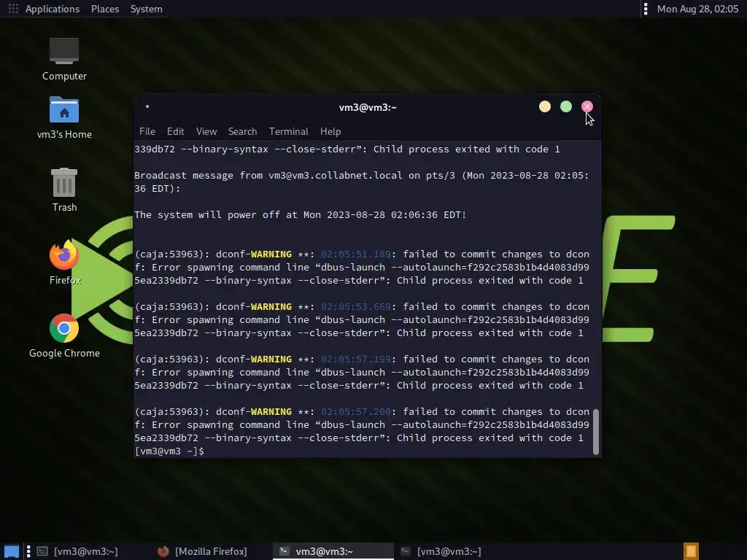Image resolution: width=747 pixels, height=560 pixels.
Task: Open the terminal View menu
Action: pos(206,131)
